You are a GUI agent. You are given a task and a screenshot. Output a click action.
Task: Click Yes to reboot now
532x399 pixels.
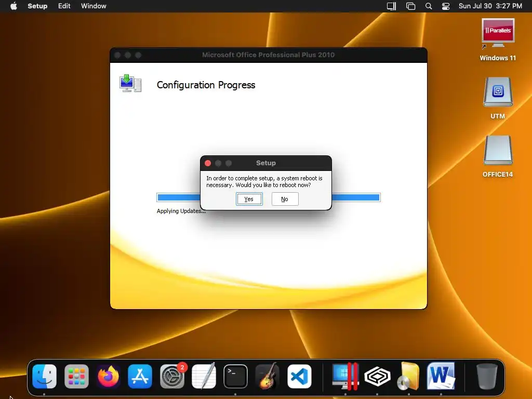[x=249, y=199]
